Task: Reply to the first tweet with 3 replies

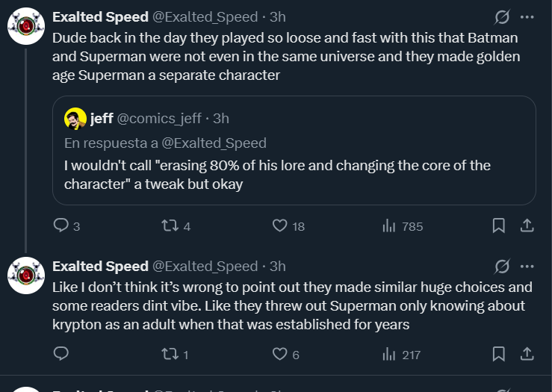Action: [x=62, y=225]
